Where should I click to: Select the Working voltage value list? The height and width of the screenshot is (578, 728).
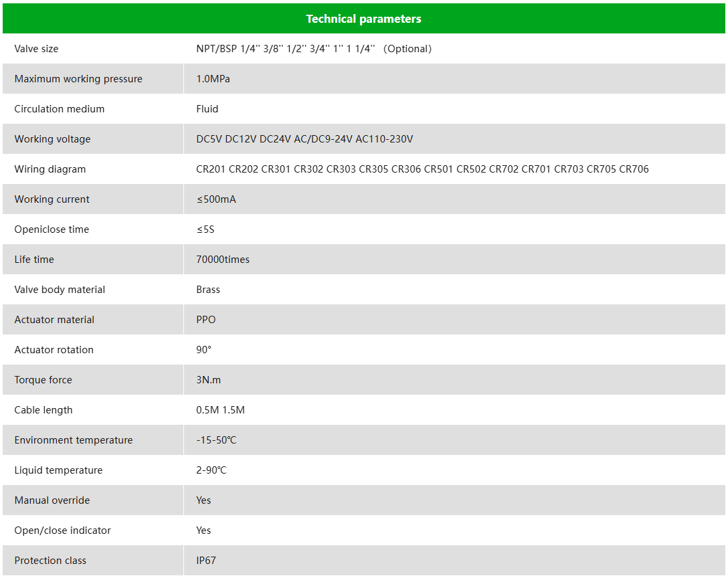coord(304,139)
